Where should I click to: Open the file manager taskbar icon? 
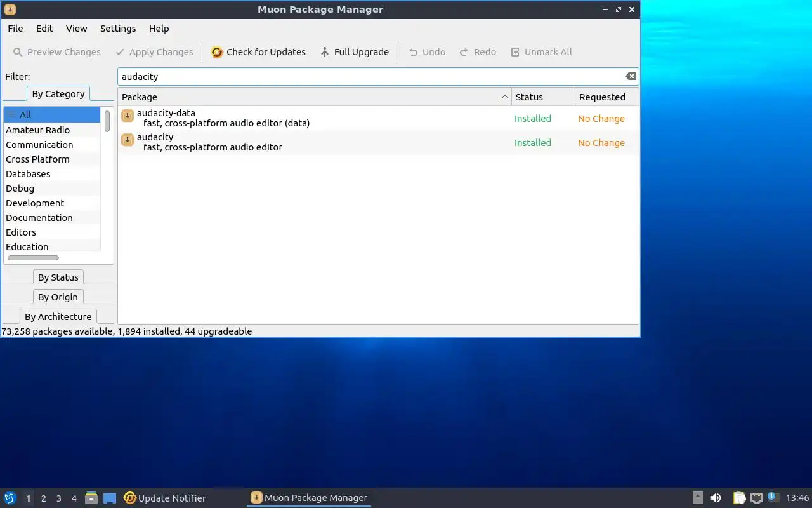coord(91,498)
